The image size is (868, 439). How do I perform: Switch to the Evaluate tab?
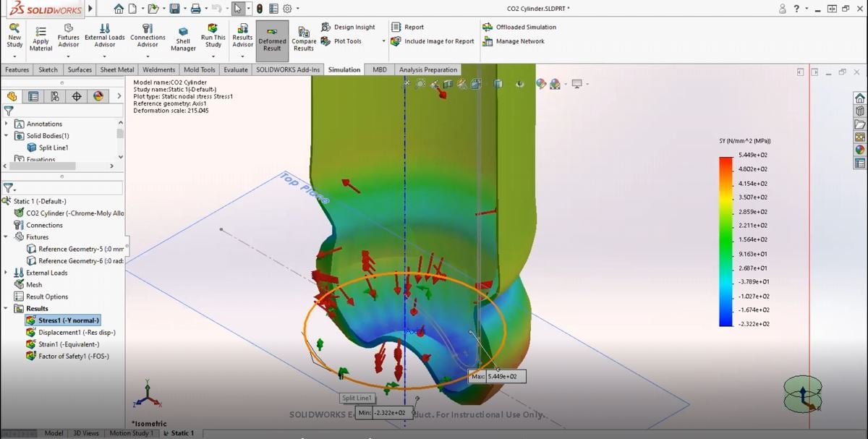click(x=235, y=70)
